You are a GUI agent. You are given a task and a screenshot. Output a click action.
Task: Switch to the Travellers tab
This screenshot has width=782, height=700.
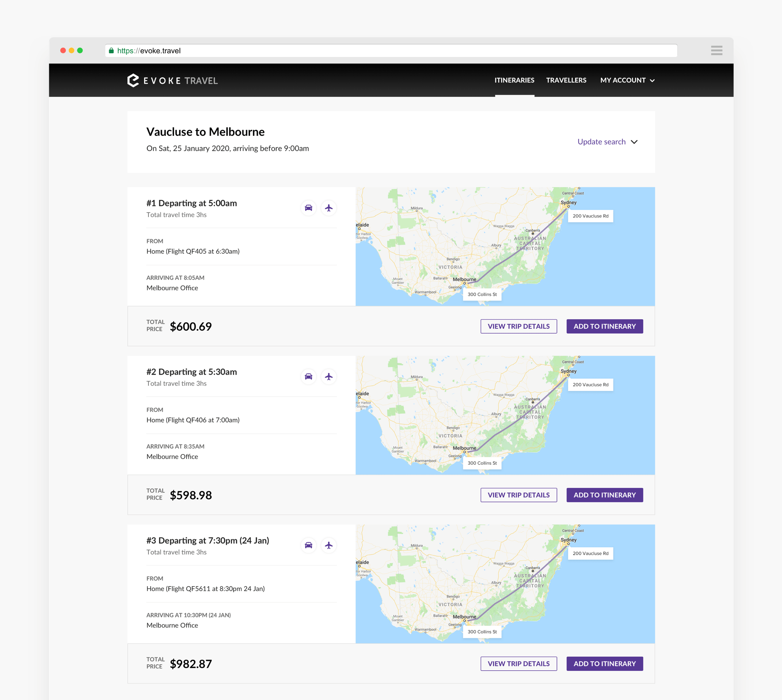click(x=566, y=80)
